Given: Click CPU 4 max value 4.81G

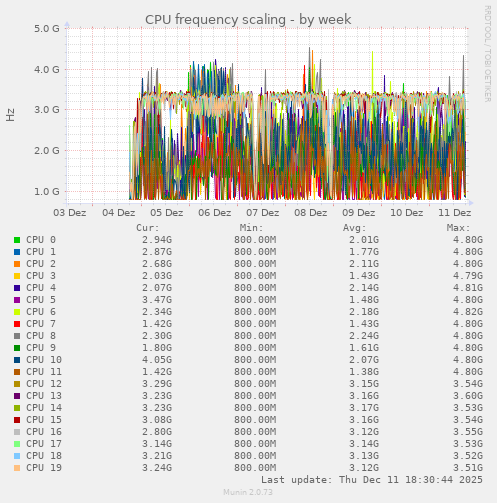Looking at the screenshot, I should coord(468,288).
